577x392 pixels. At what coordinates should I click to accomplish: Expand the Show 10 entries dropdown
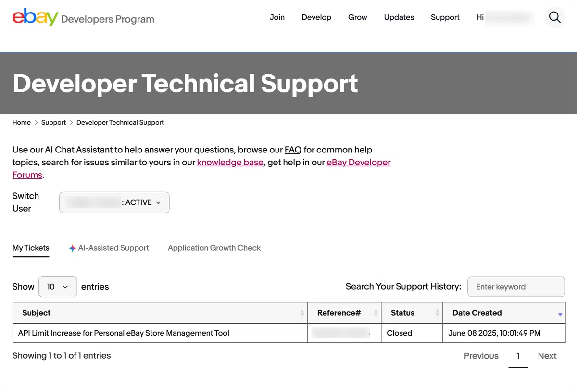click(x=58, y=287)
